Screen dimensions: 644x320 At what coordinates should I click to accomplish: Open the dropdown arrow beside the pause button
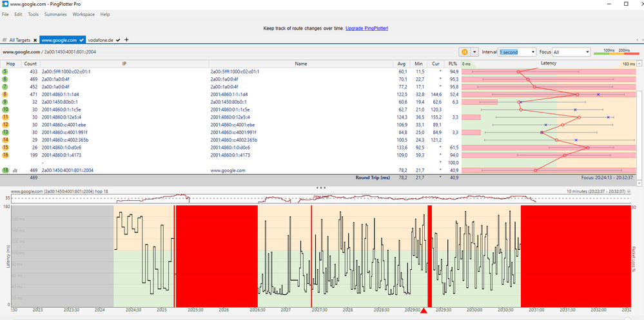474,52
